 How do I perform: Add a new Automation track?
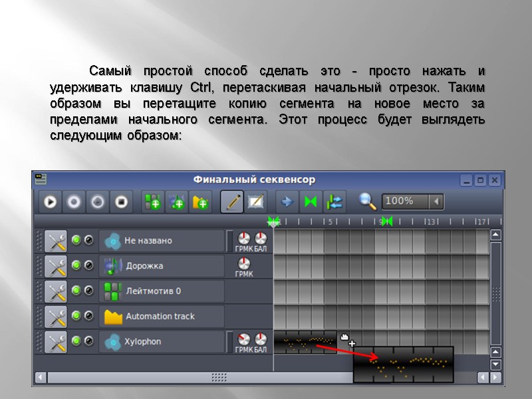(201, 201)
